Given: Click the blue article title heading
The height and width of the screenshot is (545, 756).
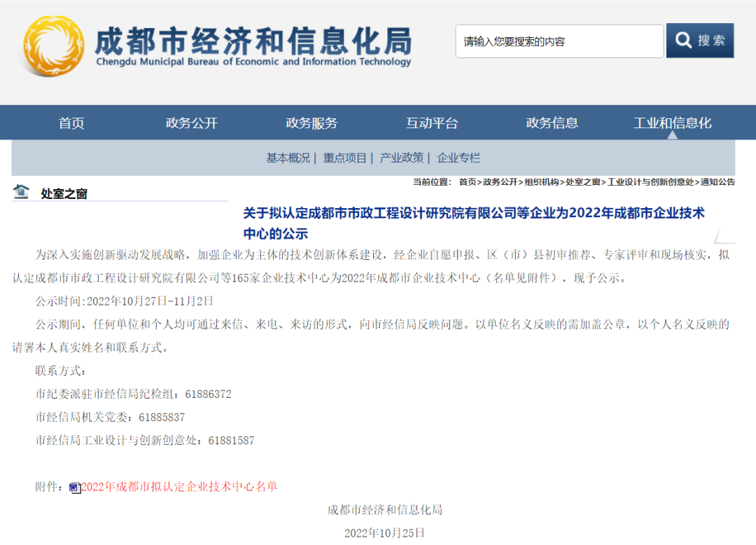Looking at the screenshot, I should pyautogui.click(x=473, y=223).
